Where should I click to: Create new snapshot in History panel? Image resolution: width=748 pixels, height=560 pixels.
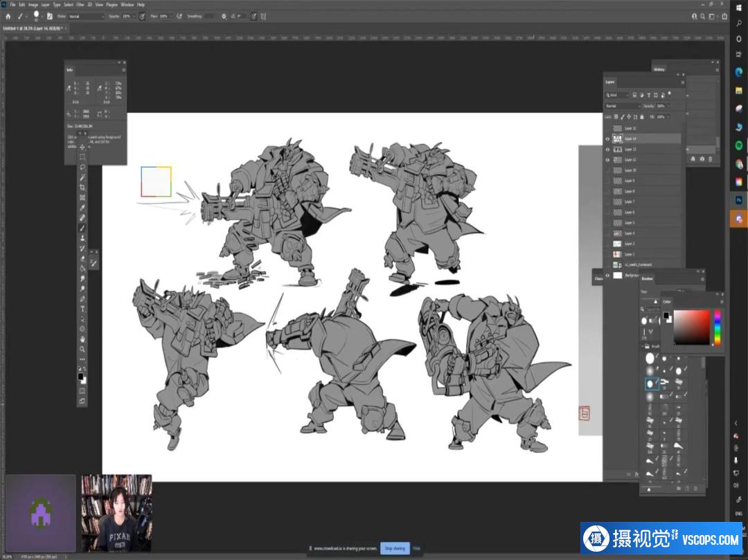(702, 159)
